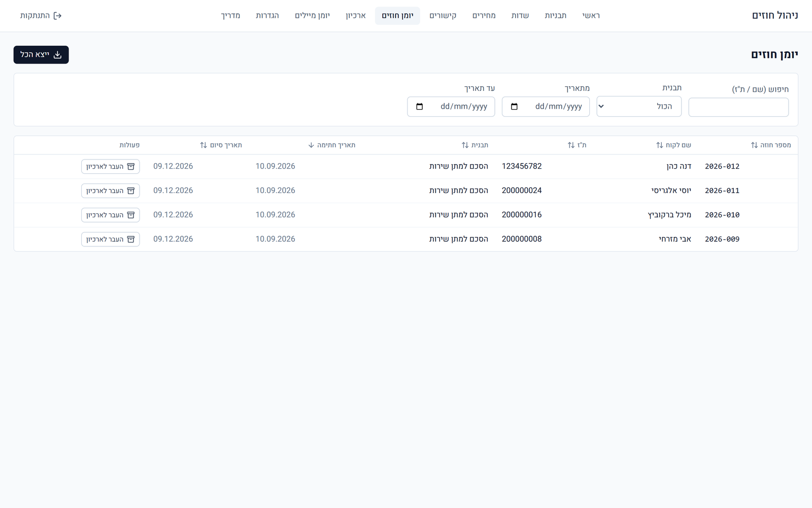812x508 pixels.
Task: Open the מחירים tab
Action: tap(484, 16)
